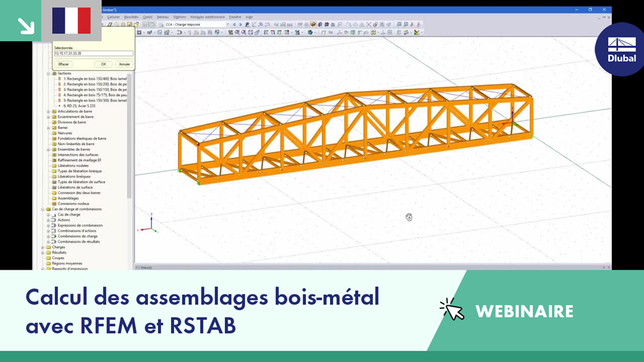
Task: Click the French flag language icon
Action: (72, 21)
